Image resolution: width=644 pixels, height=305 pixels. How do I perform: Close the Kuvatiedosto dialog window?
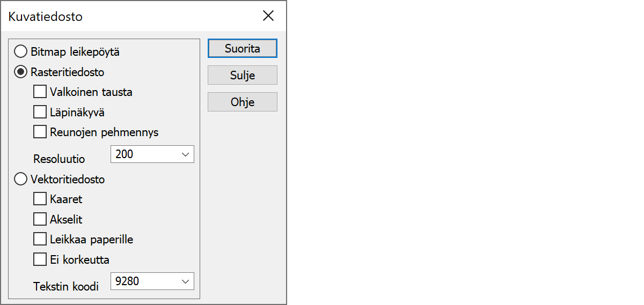268,16
